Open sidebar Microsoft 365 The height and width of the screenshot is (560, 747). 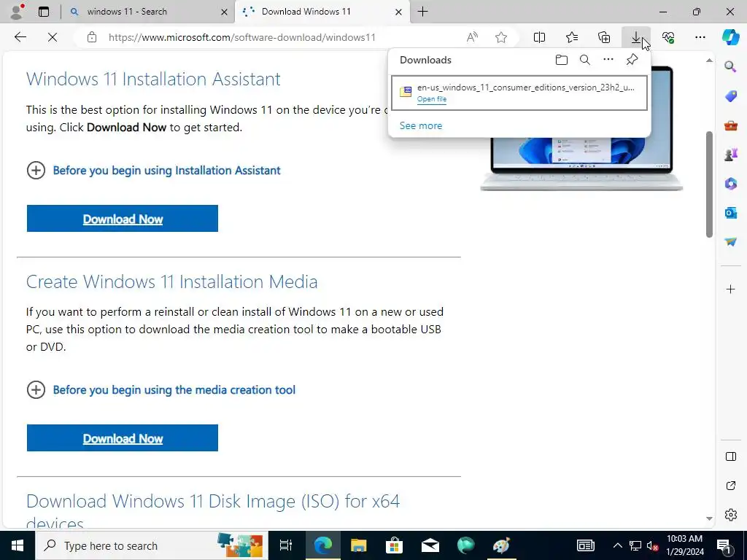[730, 183]
